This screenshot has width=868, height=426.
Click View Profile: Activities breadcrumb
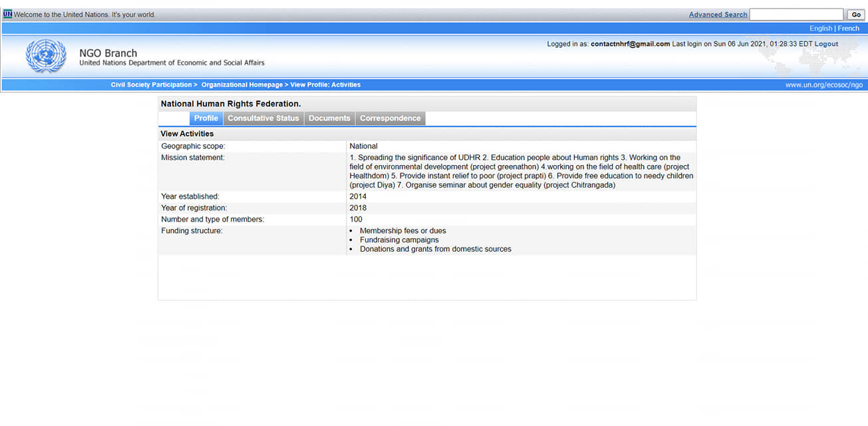[325, 85]
